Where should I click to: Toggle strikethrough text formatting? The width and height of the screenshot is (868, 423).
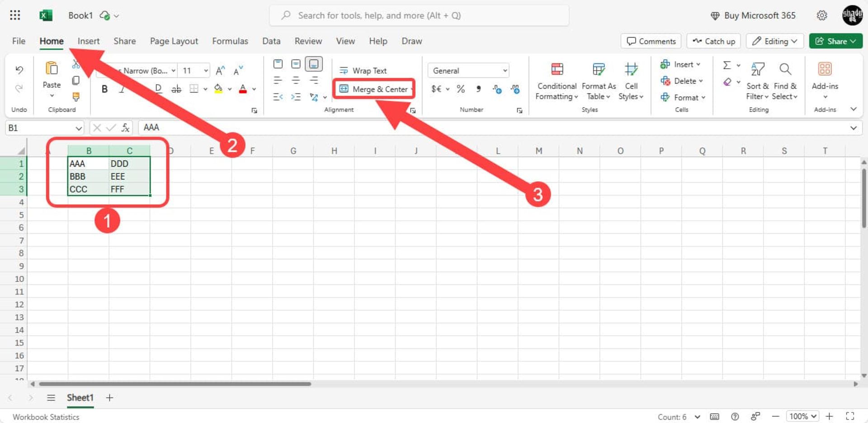[176, 89]
